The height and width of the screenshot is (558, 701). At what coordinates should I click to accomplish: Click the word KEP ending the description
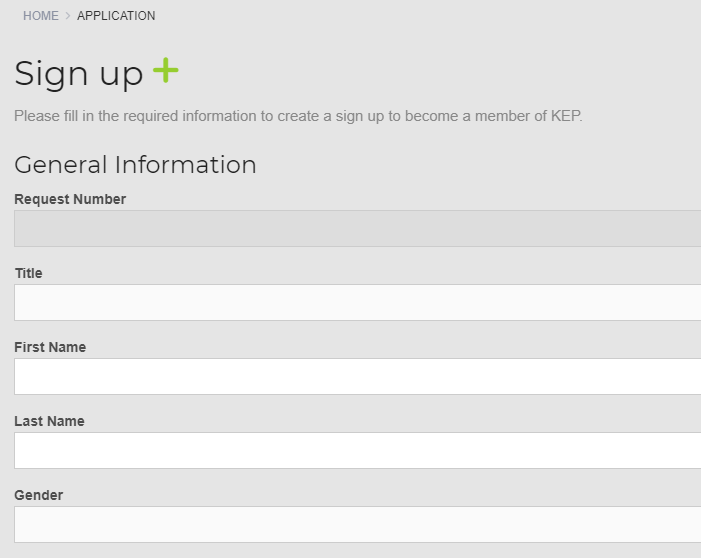[x=565, y=116]
